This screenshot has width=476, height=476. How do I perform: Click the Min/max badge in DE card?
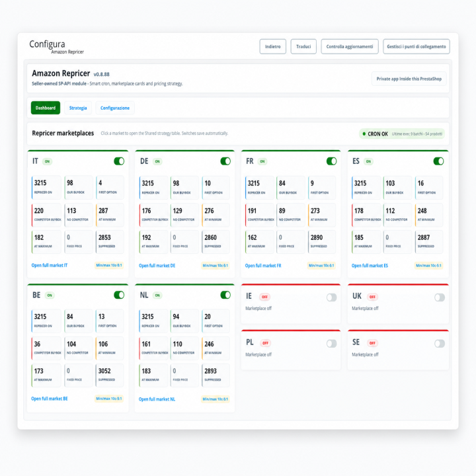pyautogui.click(x=216, y=266)
